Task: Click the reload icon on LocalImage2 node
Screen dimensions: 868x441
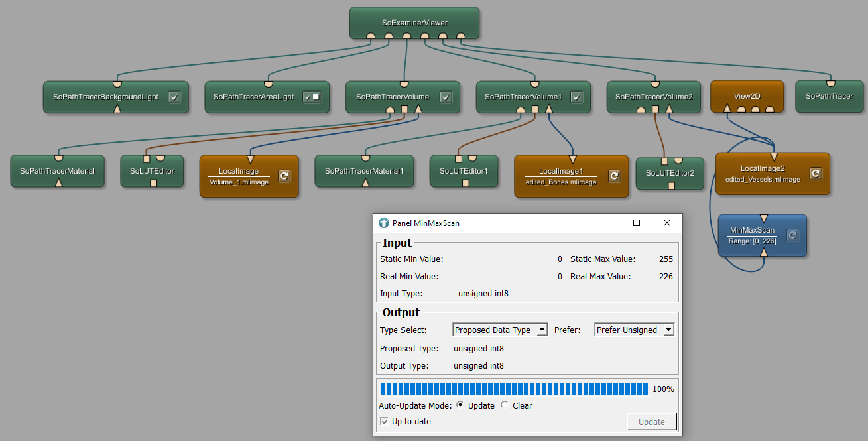Action: (x=816, y=173)
